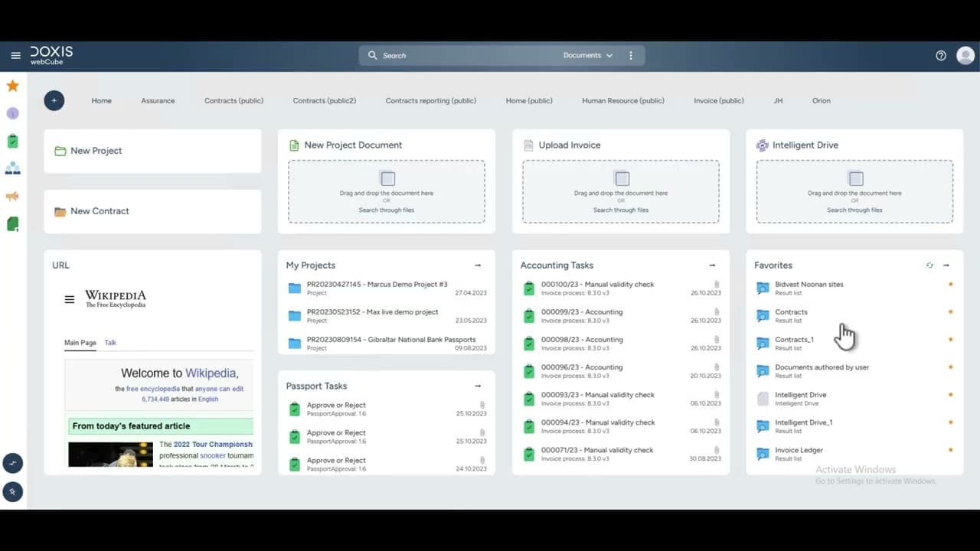Click the upper dark round button at the sidebar bottom
The image size is (980, 551).
tap(13, 463)
